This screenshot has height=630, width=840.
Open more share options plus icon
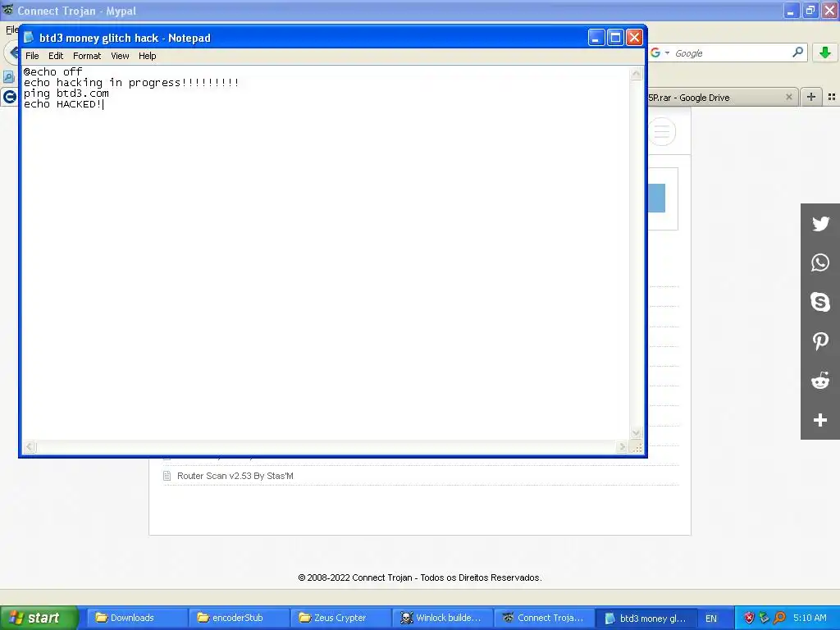pyautogui.click(x=820, y=420)
